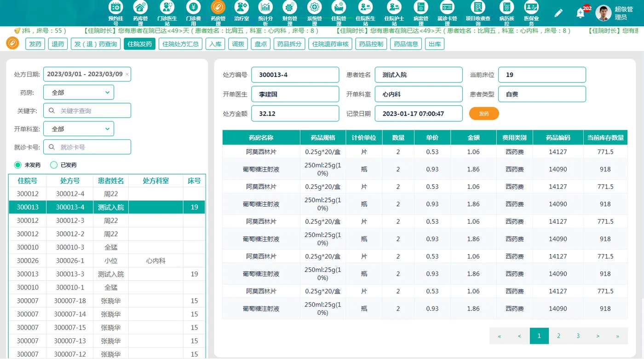The width and height of the screenshot is (644, 359).
Task: Go to next page with > button
Action: (x=598, y=336)
